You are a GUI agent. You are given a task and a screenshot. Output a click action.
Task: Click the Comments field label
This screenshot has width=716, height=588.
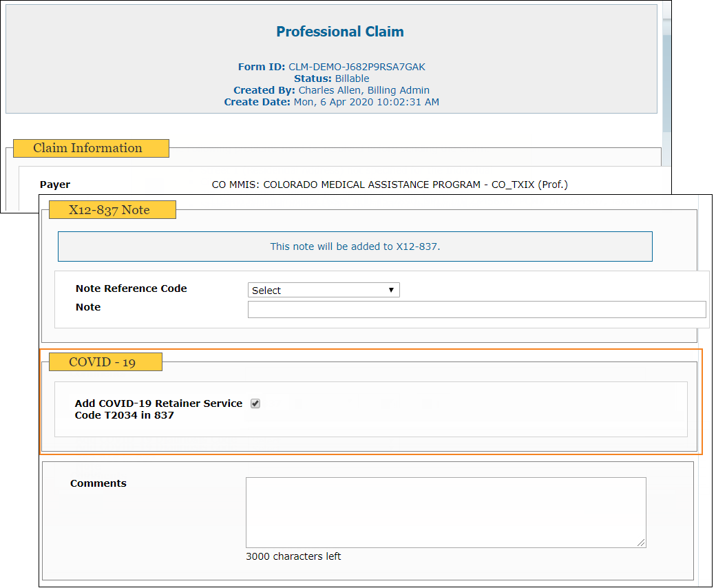(98, 483)
